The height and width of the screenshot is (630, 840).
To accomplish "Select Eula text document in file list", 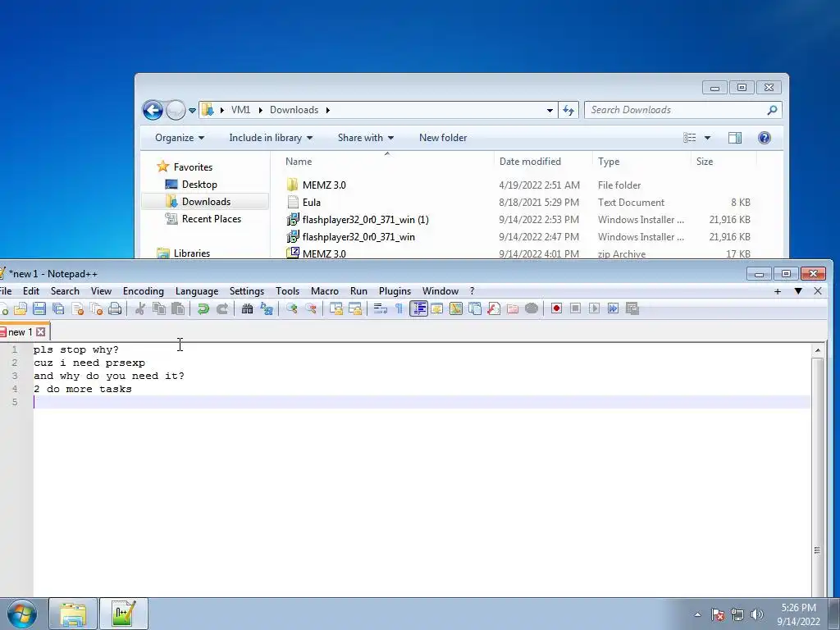I will click(311, 203).
